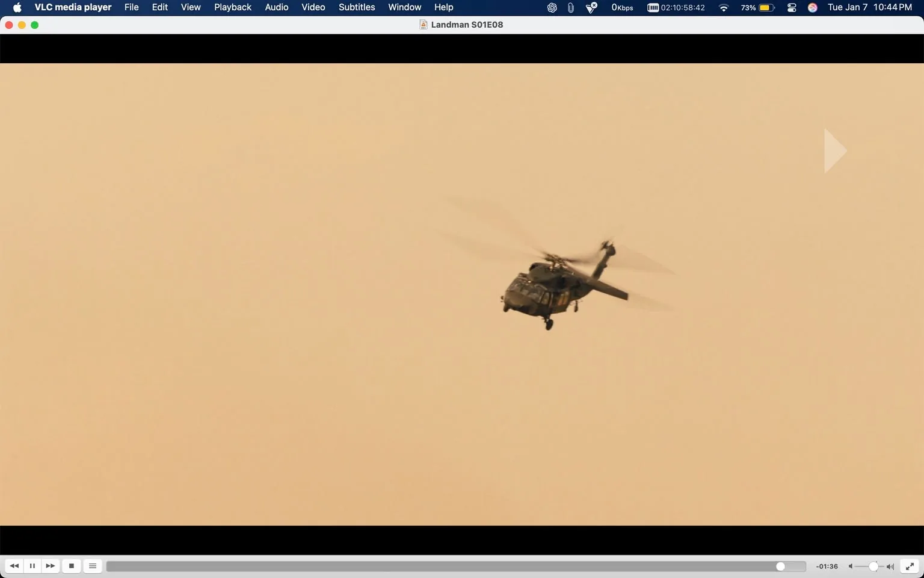Select the rewind icon
This screenshot has height=578, width=924.
(x=14, y=566)
